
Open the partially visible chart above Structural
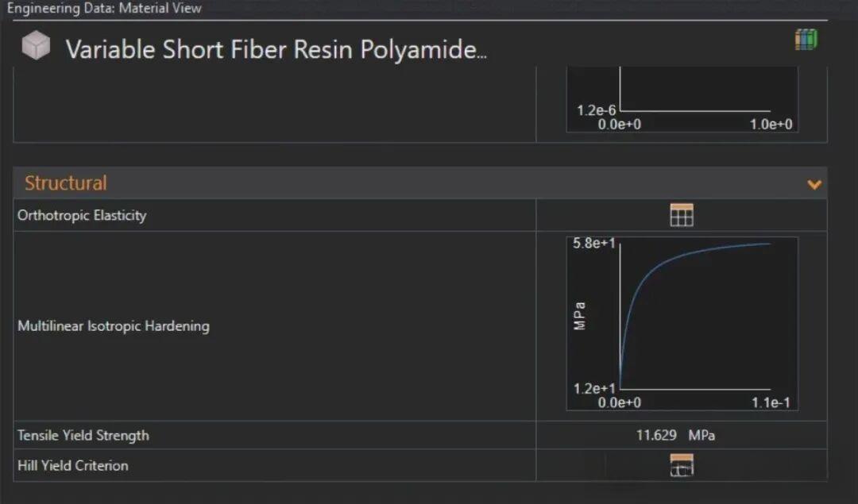[682, 98]
